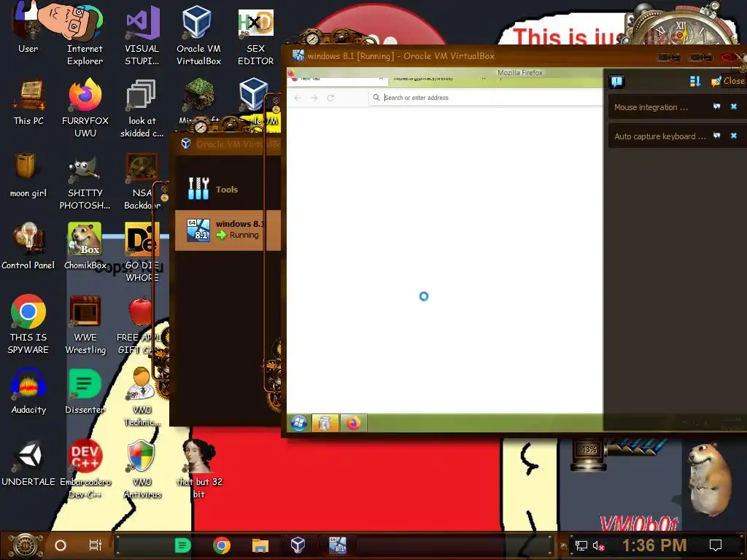Open GO DIE WHORE desktop icon

tap(142, 252)
